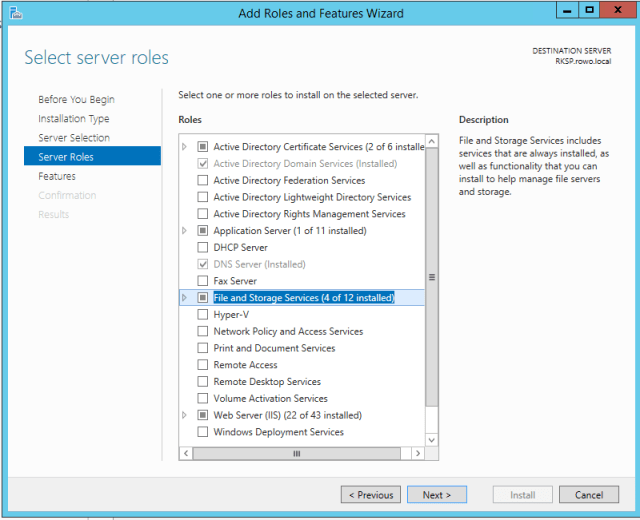640x520 pixels.
Task: Click the horizontal scrollbar thumb
Action: pos(297,453)
